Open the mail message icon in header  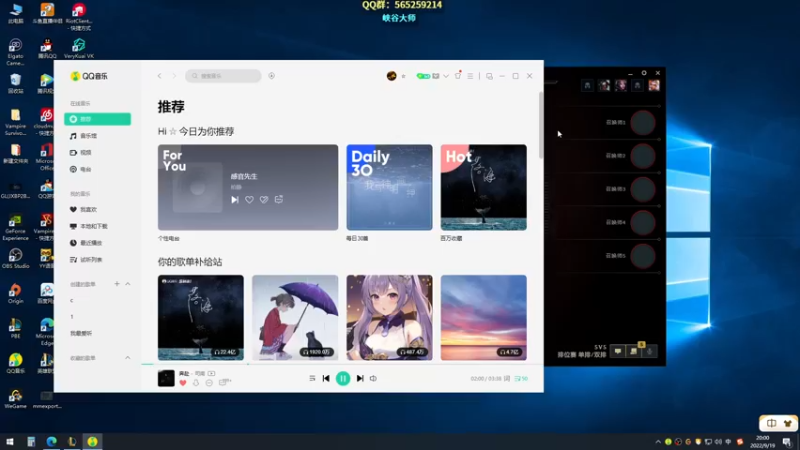(436, 76)
